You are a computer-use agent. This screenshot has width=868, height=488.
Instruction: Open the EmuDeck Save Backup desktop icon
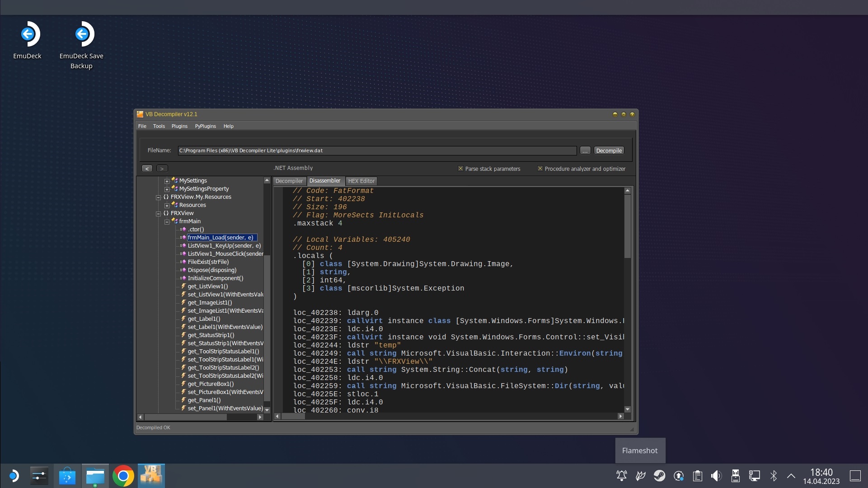point(81,44)
